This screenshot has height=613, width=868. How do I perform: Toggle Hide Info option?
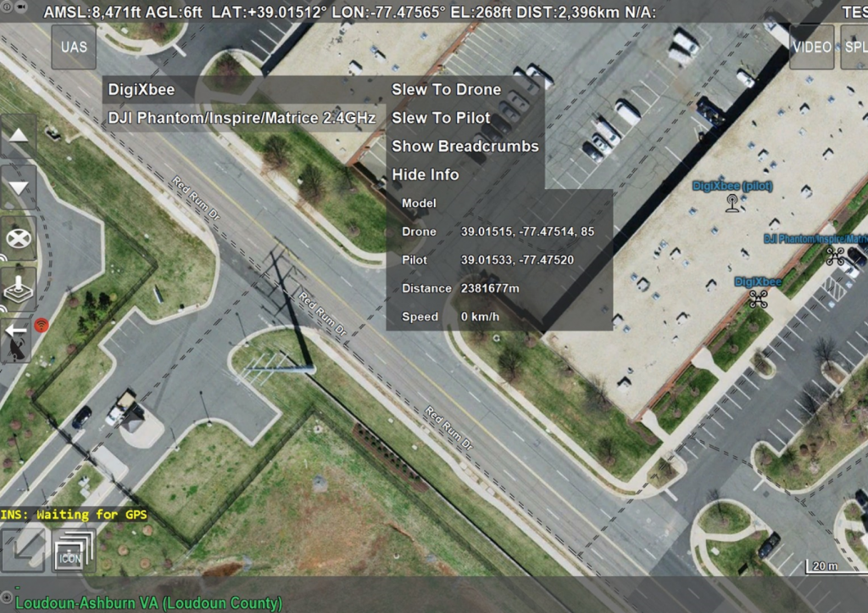click(426, 175)
